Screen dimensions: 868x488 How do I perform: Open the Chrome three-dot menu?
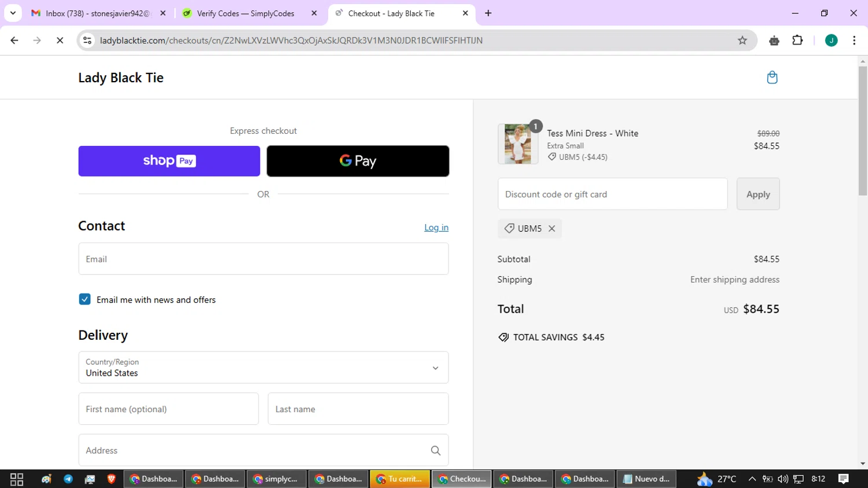(x=854, y=41)
